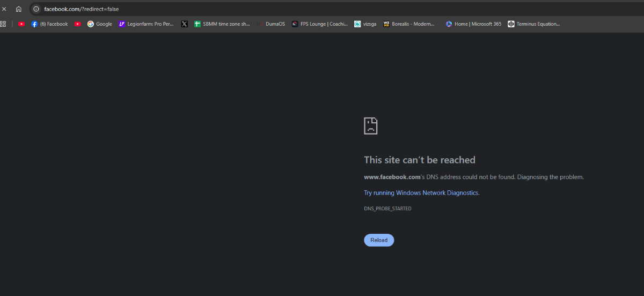
Task: Open the Legionfarm: Pro Per... bookmark
Action: tap(147, 24)
